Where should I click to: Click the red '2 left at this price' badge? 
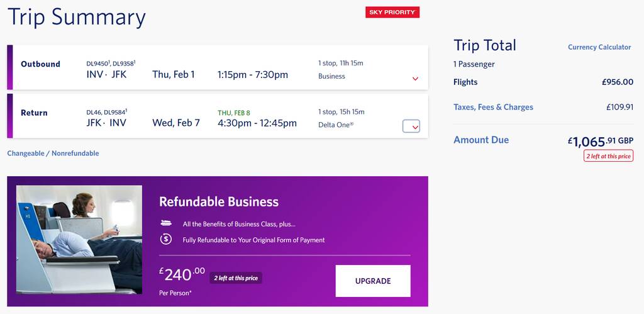(x=608, y=156)
